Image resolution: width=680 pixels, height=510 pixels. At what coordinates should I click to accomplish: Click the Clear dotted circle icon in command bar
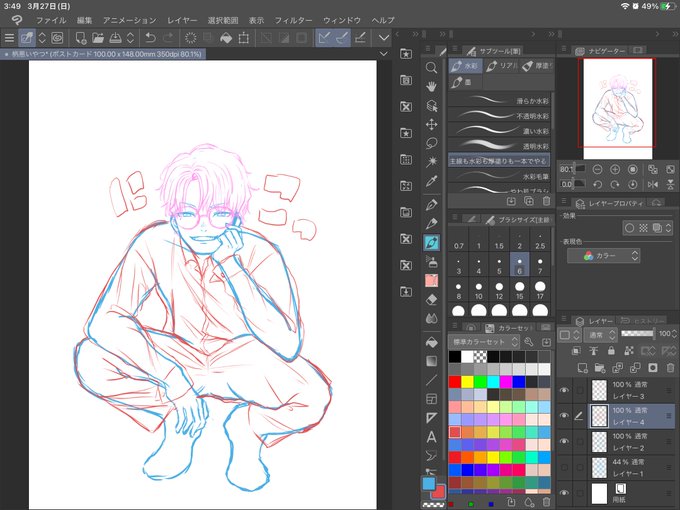click(190, 38)
